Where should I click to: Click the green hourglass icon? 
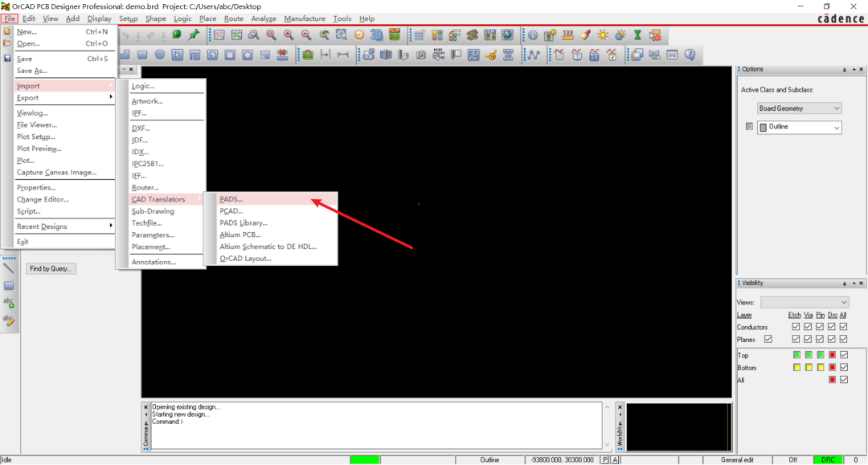pos(637,35)
